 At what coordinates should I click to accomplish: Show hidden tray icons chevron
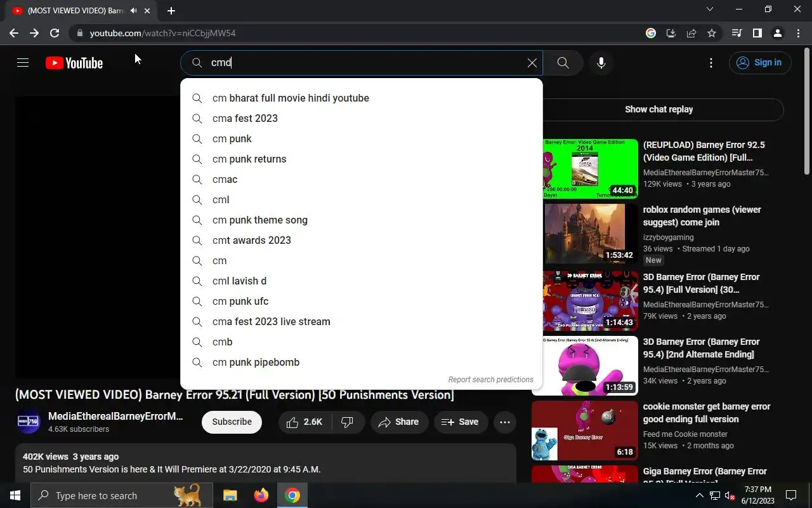coord(700,495)
